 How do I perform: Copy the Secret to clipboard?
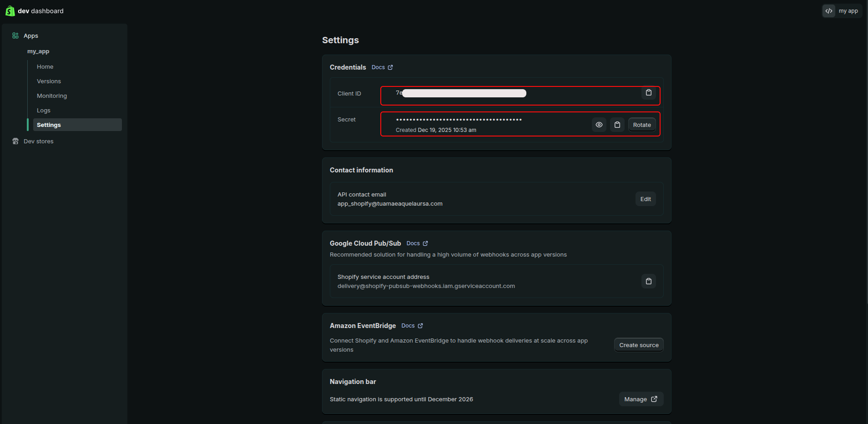point(617,125)
